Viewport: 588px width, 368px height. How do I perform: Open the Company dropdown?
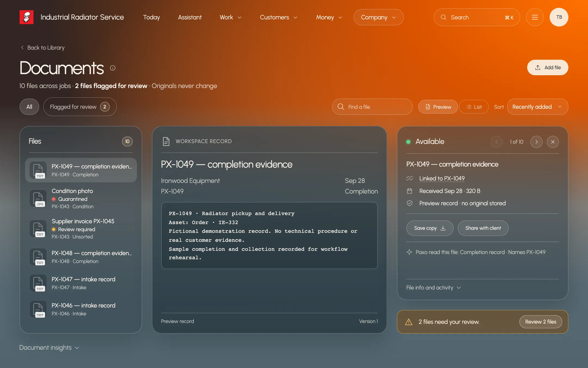(378, 17)
